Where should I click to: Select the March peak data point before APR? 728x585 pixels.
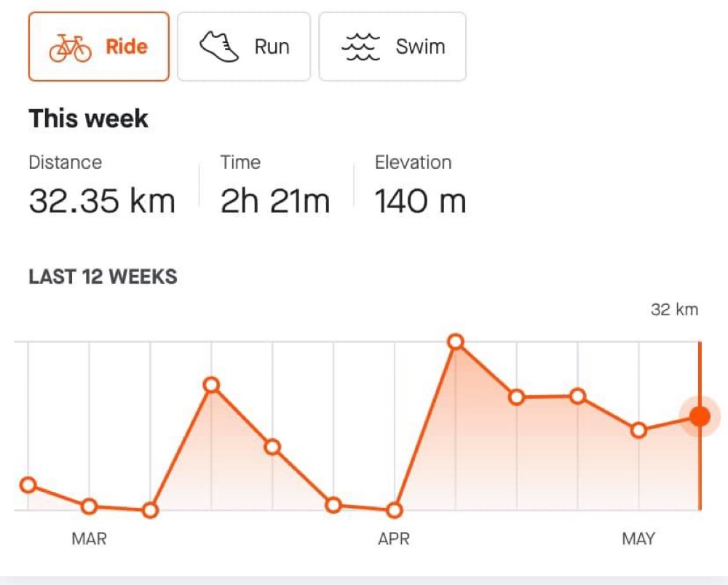pyautogui.click(x=211, y=385)
